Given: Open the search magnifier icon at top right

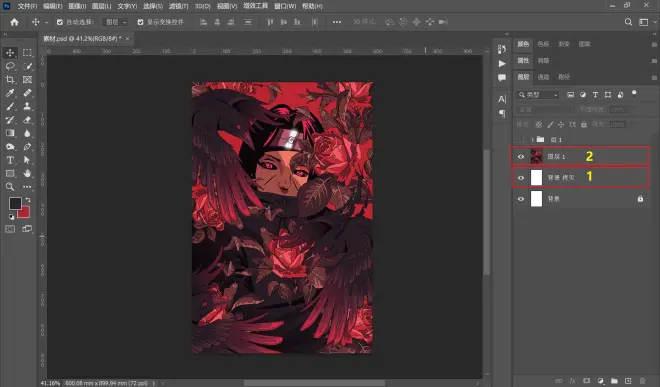Looking at the screenshot, I should (x=628, y=22).
